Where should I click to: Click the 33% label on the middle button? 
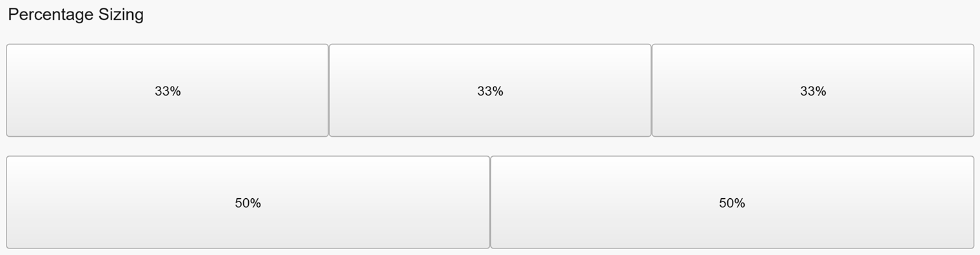click(490, 92)
